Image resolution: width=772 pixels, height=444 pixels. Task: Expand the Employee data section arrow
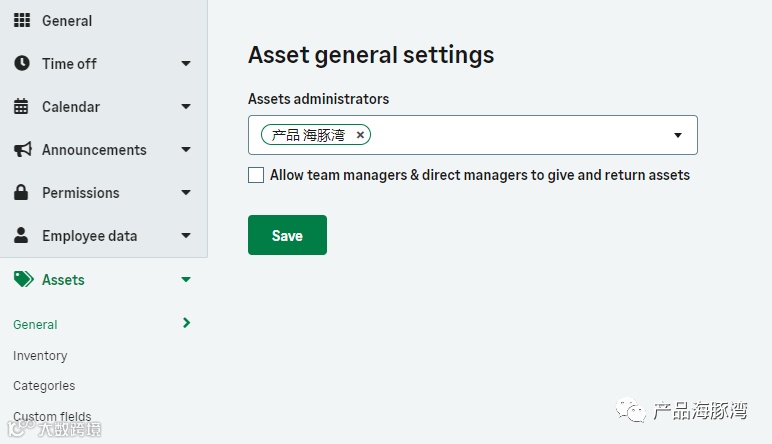coord(185,236)
